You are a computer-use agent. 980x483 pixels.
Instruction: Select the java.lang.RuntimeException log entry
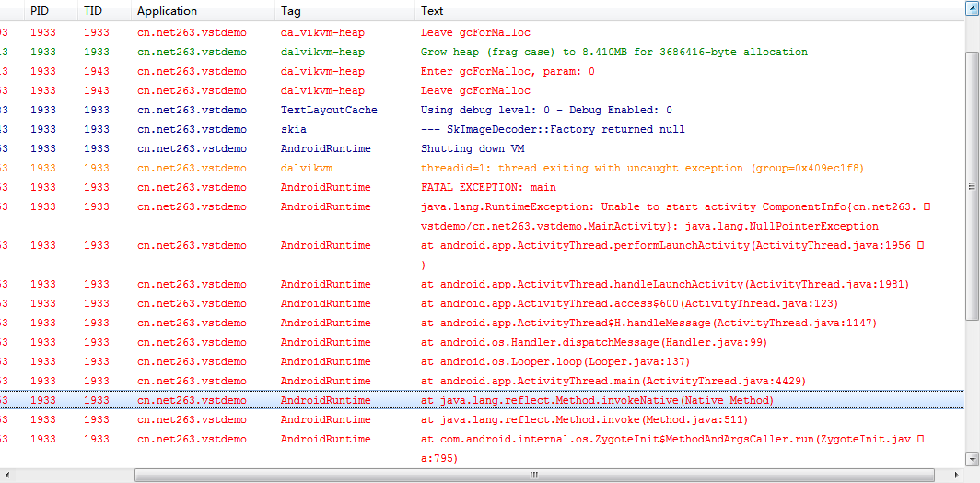click(x=482, y=216)
